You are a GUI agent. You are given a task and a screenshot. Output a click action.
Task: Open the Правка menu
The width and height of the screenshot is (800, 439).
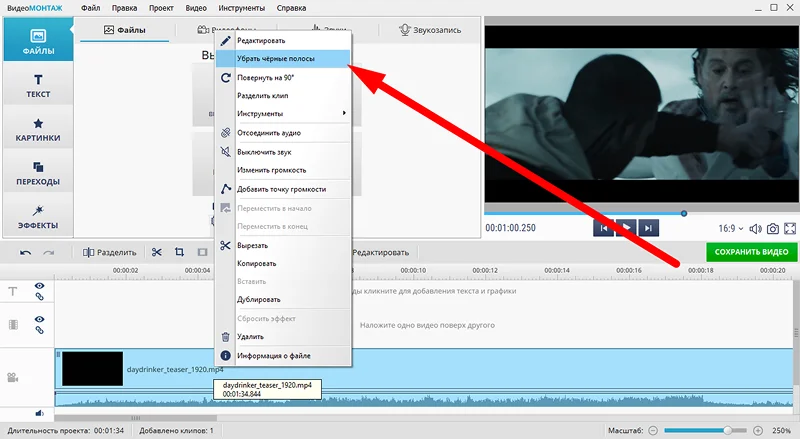pos(124,8)
